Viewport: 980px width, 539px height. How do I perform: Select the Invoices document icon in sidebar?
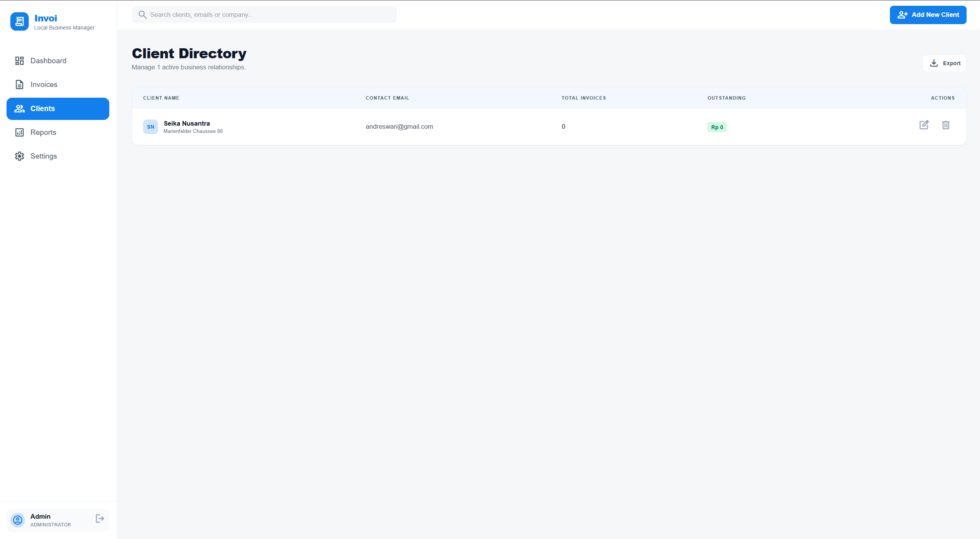20,84
